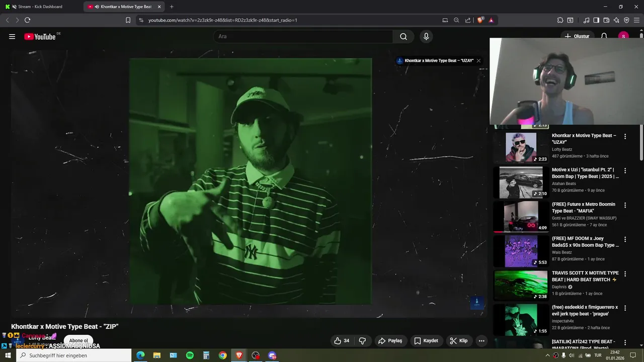Open Brave Shields lion icon
Viewport: 644px width, 362px height.
point(480,20)
